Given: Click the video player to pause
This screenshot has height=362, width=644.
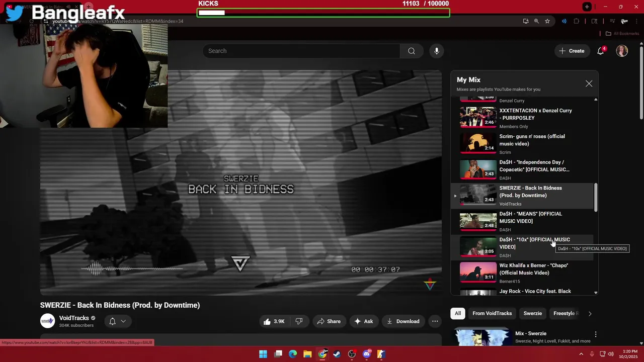Looking at the screenshot, I should tap(241, 183).
